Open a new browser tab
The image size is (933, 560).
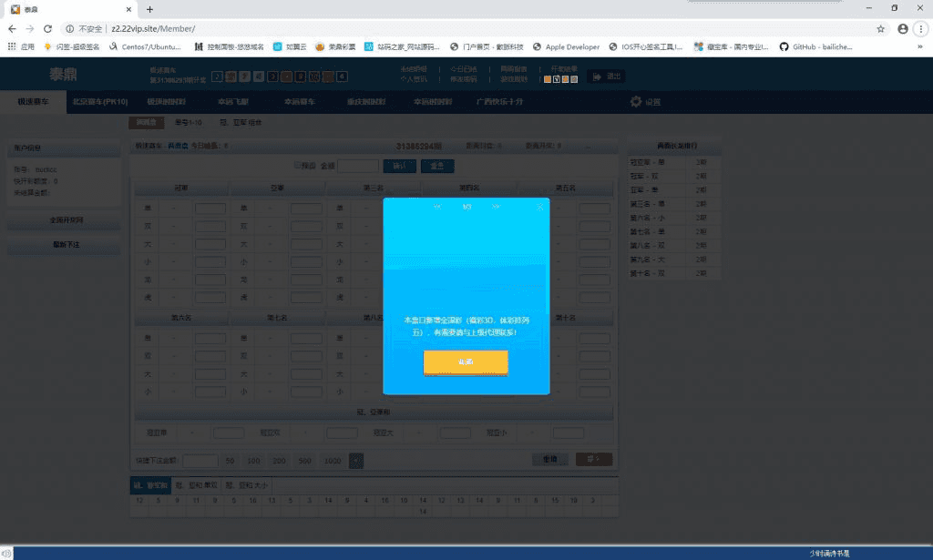(x=149, y=9)
